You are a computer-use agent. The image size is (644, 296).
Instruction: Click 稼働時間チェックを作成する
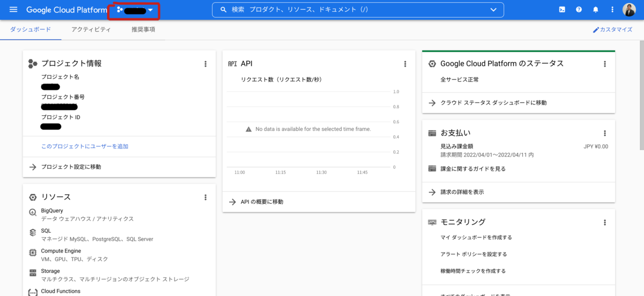(473, 271)
